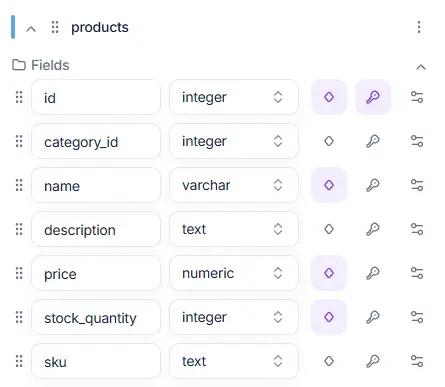Click the products table title
The height and width of the screenshot is (387, 445).
(x=100, y=28)
